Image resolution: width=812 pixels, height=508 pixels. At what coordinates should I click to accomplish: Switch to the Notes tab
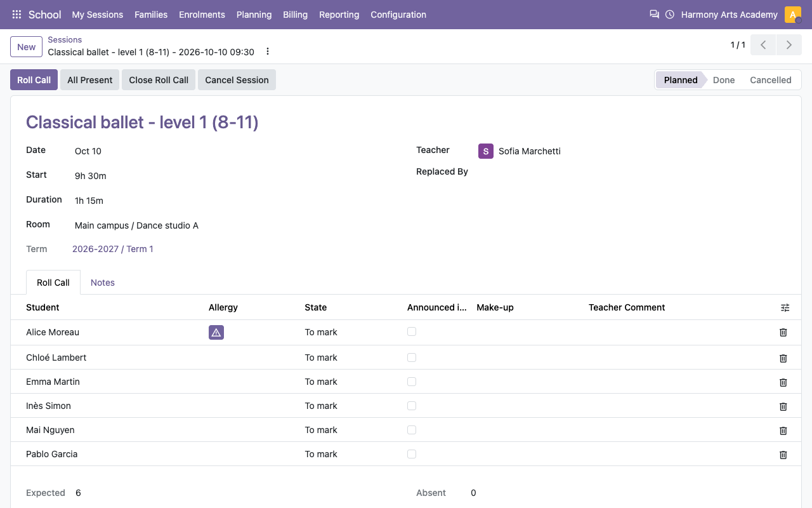click(x=103, y=283)
